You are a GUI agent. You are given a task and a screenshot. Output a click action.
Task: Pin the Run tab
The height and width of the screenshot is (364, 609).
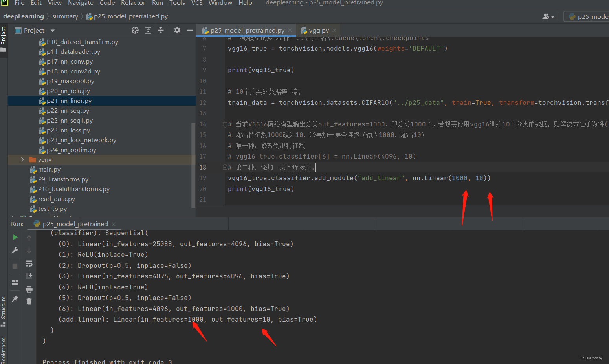click(x=15, y=299)
